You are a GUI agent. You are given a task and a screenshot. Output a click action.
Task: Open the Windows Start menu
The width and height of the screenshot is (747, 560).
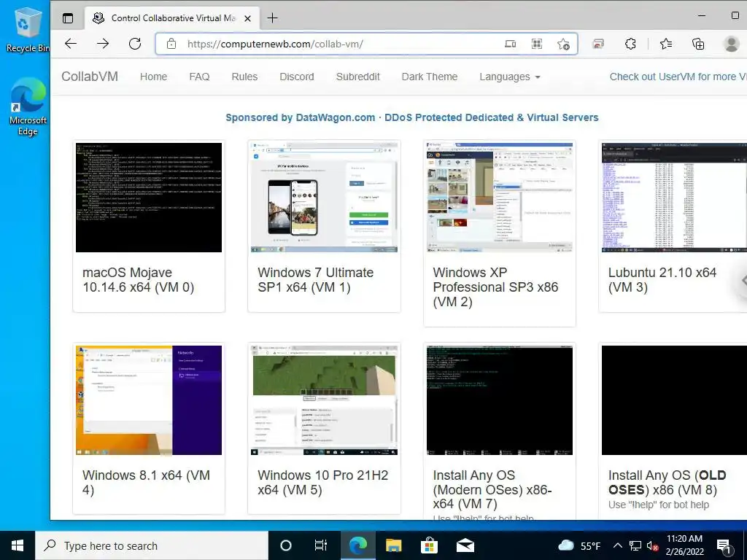(18, 545)
